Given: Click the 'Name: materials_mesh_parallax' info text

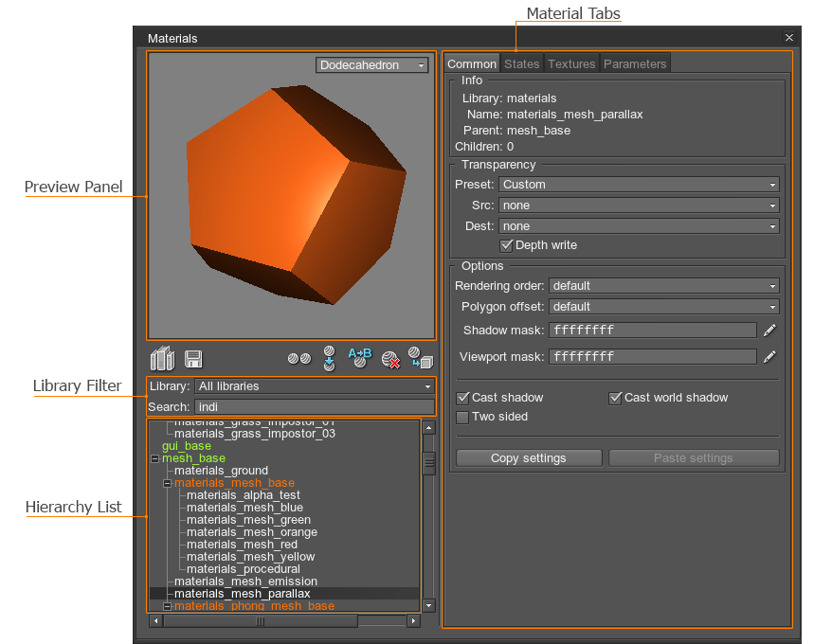Looking at the screenshot, I should pyautogui.click(x=554, y=115).
